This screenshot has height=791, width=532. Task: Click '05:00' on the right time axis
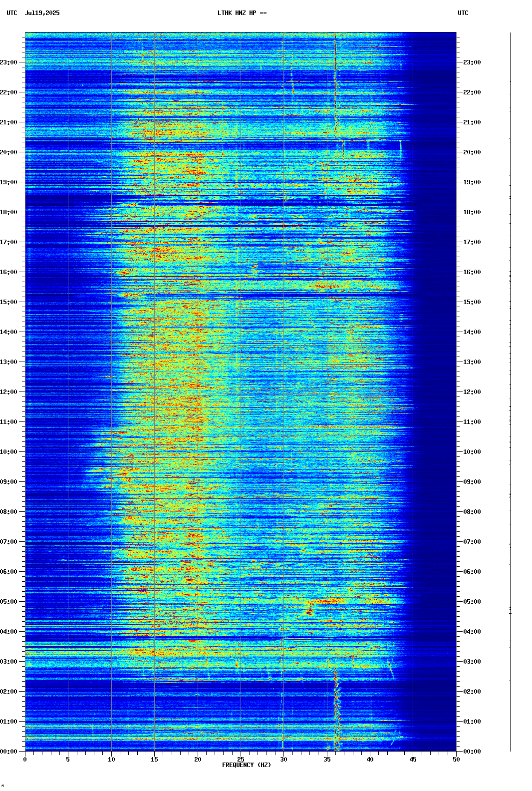(472, 602)
